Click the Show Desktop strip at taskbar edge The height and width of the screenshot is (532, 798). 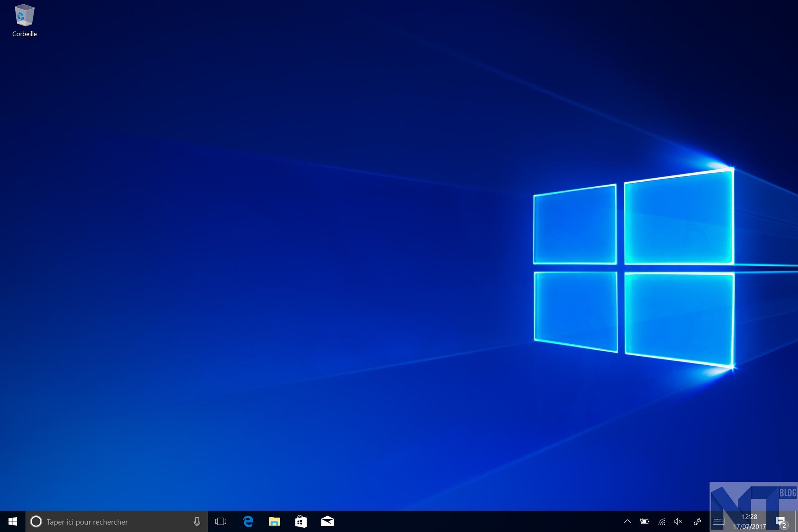796,521
